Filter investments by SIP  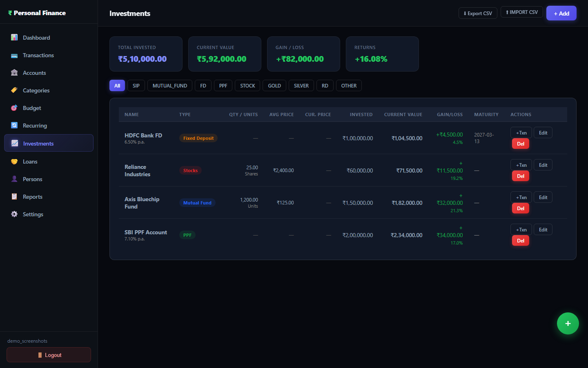[136, 85]
